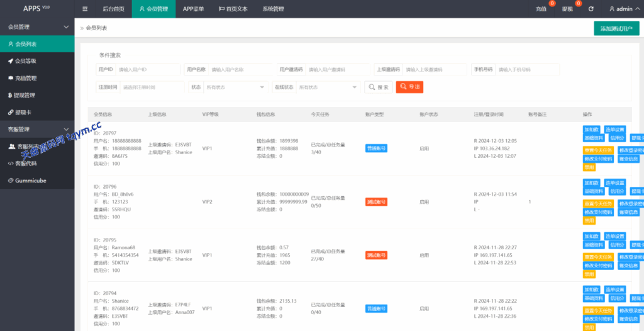
Task: Click the user icon on the 会员列表 sidebar item
Action: coord(11,44)
